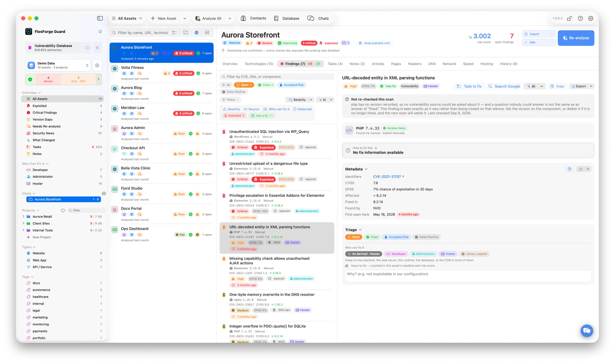The height and width of the screenshot is (364, 615).
Task: Open the History (9) tab
Action: click(508, 64)
